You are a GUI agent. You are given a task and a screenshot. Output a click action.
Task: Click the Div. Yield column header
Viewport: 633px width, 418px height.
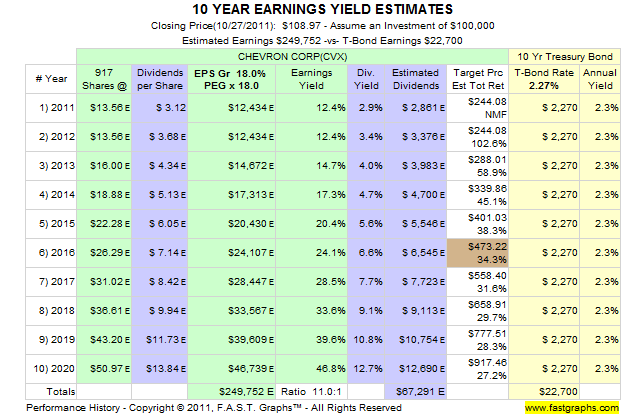pyautogui.click(x=366, y=79)
